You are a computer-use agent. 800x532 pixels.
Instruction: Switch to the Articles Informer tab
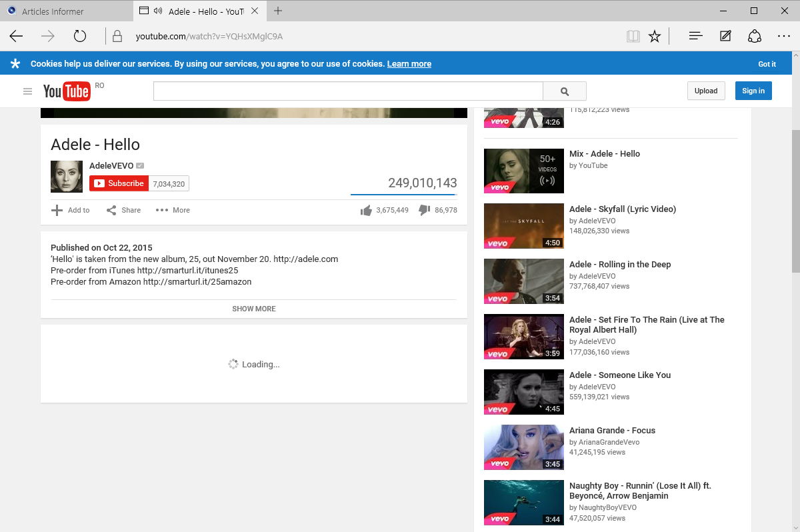66,11
